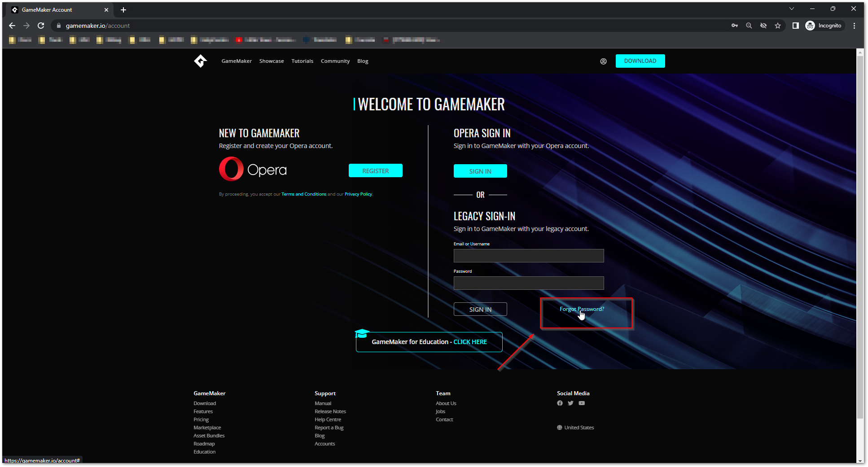Toggle the browser side panel
The image size is (868, 467).
pos(795,26)
